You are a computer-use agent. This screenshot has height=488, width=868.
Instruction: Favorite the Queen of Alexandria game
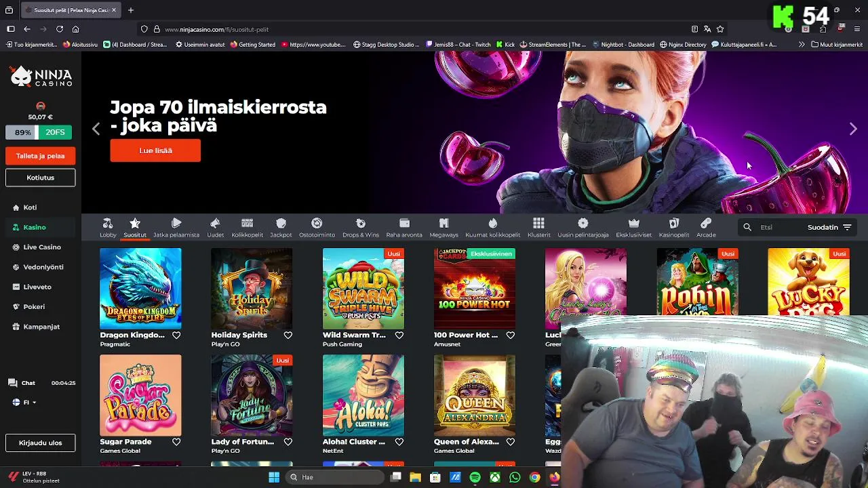[x=510, y=442]
